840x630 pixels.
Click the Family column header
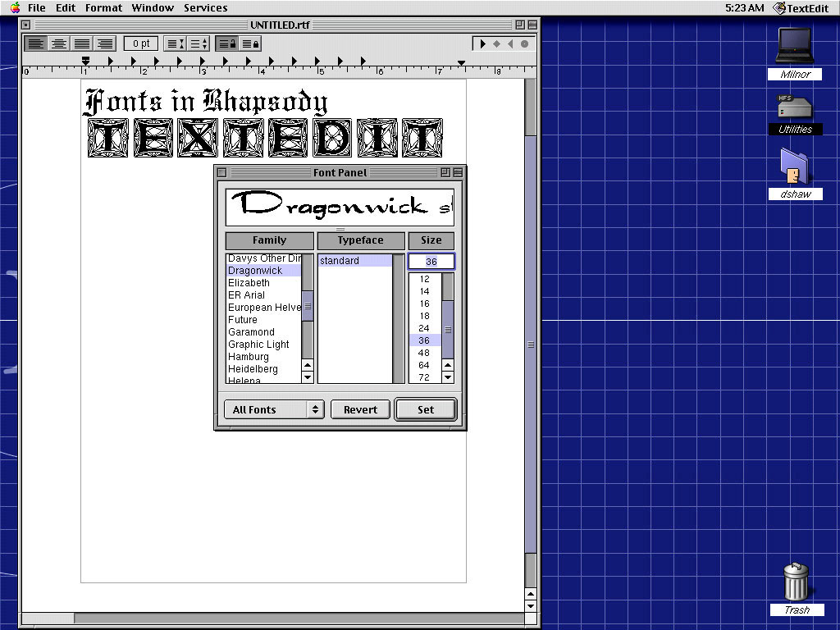point(269,240)
